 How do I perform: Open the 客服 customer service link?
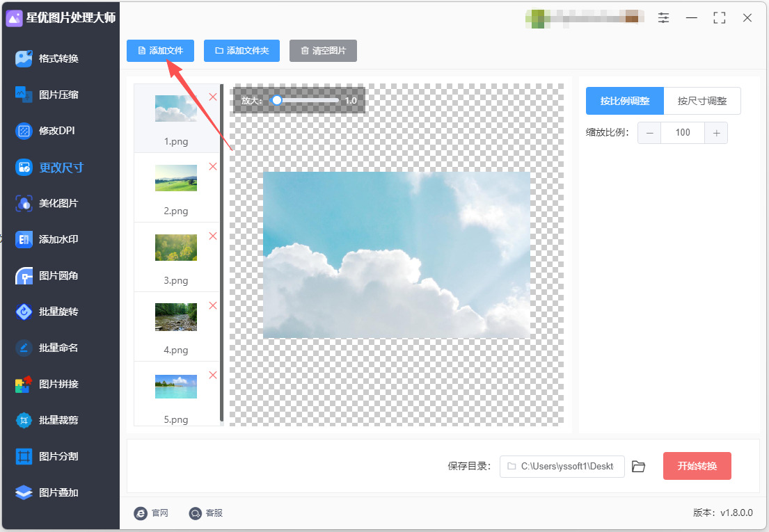(206, 513)
